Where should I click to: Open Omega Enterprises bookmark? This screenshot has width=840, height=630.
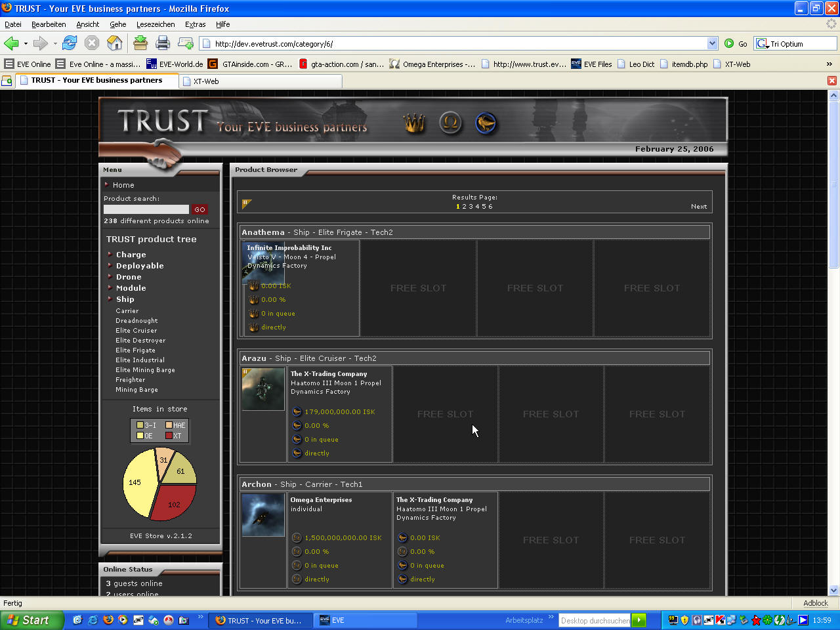[432, 64]
